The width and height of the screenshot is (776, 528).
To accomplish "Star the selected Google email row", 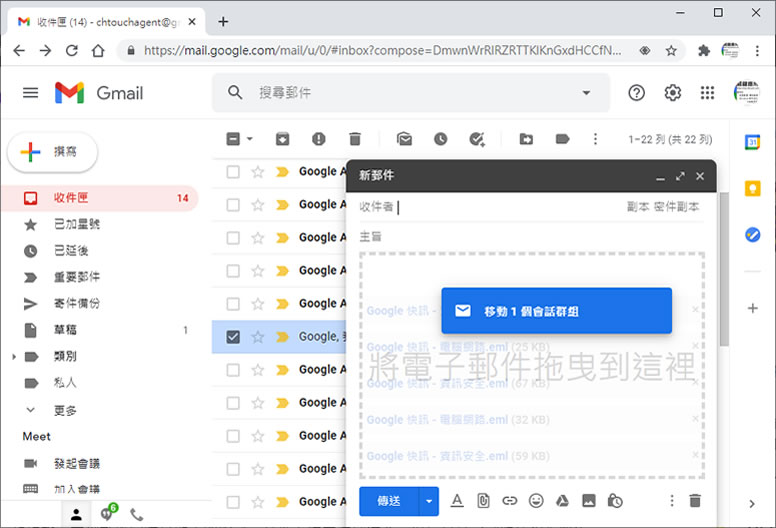I will [x=258, y=337].
